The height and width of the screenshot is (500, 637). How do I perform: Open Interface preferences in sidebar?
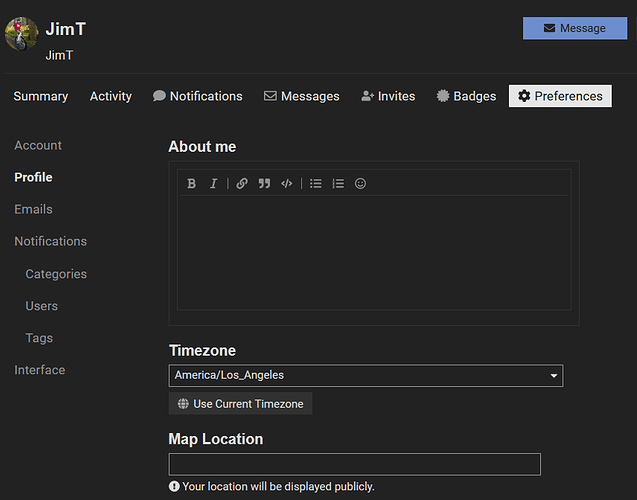pos(40,370)
